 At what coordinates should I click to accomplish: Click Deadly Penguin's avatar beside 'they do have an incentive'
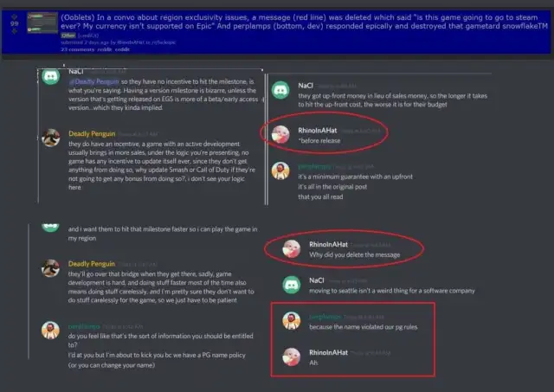click(50, 138)
